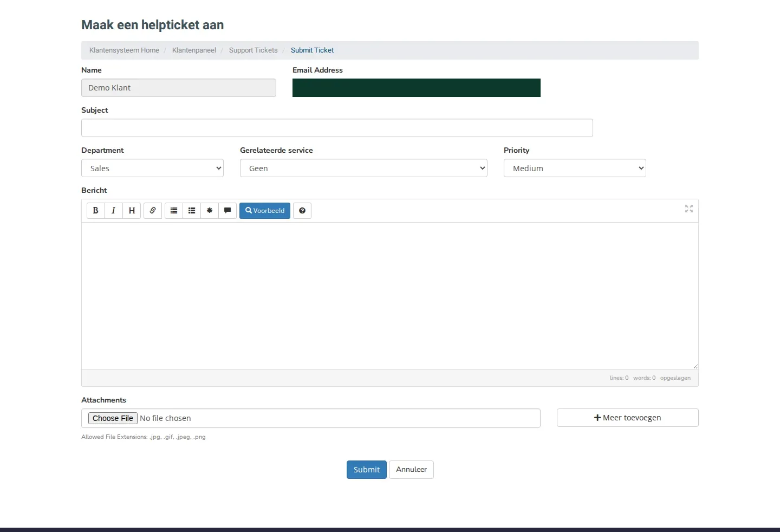Open the markdown help question icon

tap(302, 211)
